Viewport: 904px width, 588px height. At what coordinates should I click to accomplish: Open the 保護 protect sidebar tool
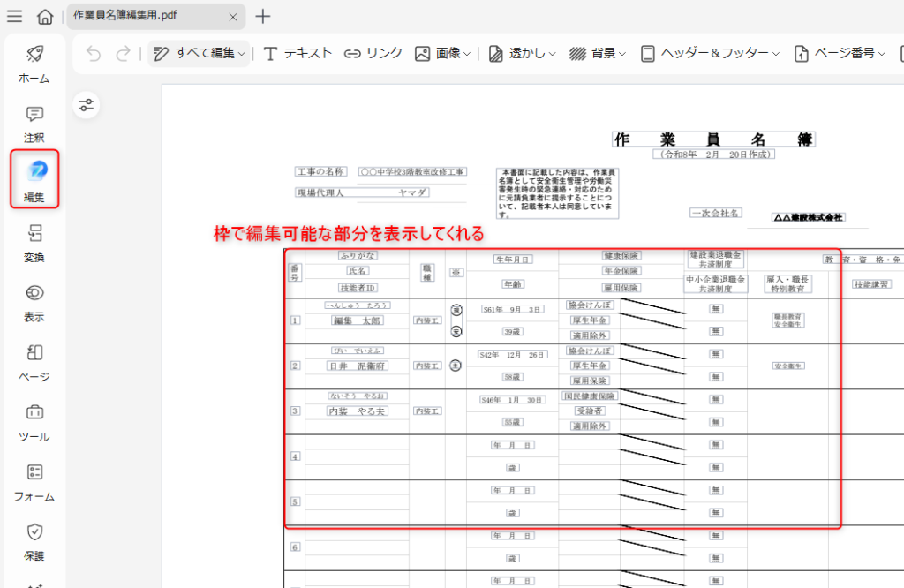[34, 540]
